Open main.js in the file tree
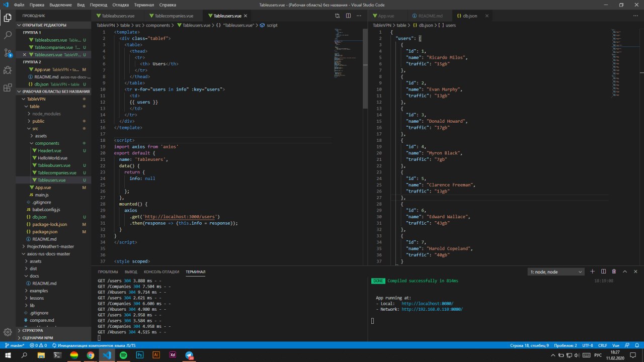The width and height of the screenshot is (644, 362). tap(53, 195)
